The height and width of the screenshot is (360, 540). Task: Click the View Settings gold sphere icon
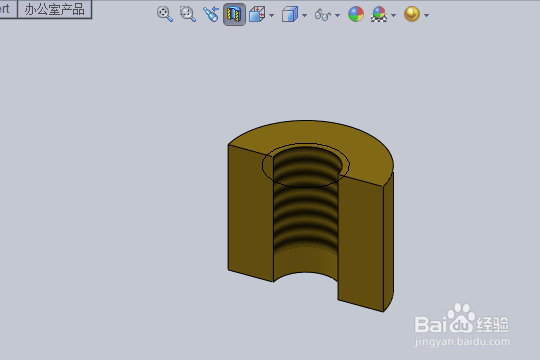(412, 14)
